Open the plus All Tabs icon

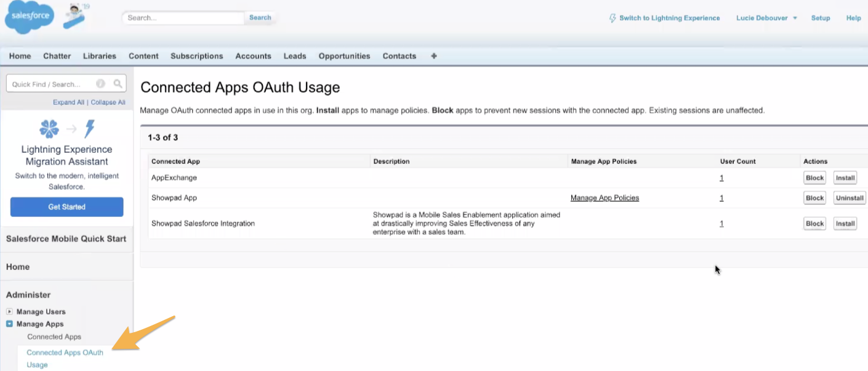434,56
